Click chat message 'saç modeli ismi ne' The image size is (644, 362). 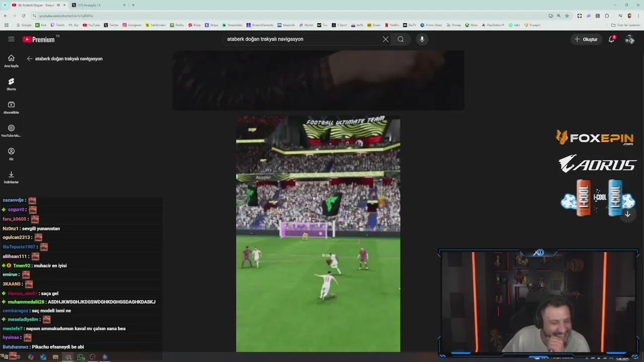(51, 311)
